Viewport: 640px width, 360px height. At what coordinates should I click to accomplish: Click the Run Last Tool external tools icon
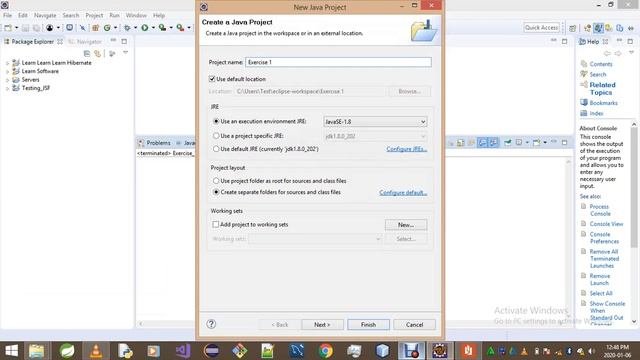180,28
